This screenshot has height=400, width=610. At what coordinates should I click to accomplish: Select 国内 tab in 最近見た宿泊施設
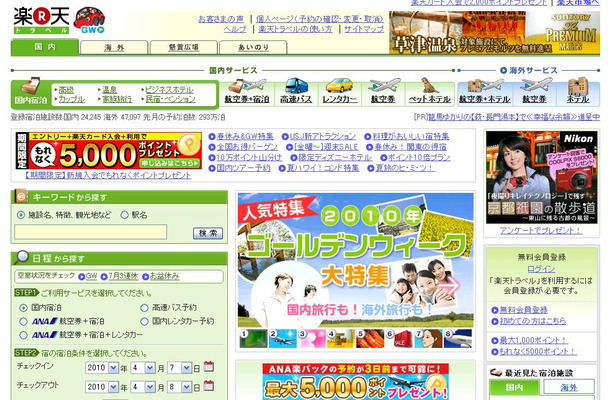point(514,388)
